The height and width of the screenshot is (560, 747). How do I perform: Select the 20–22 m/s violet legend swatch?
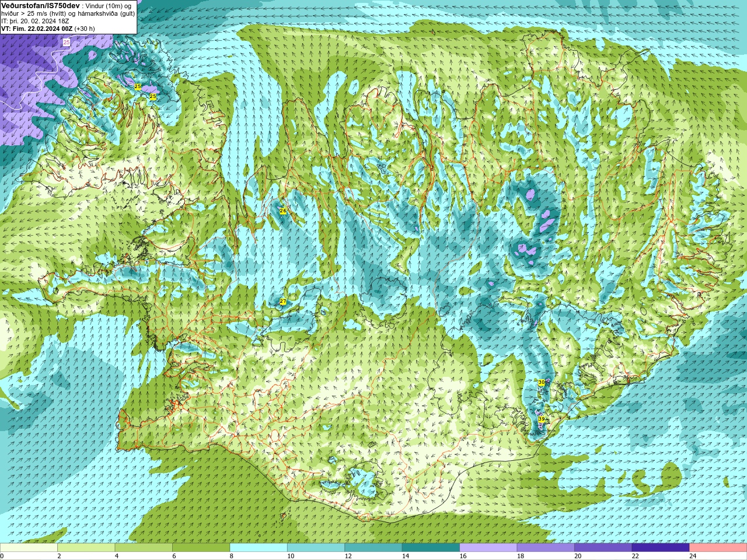pyautogui.click(x=603, y=548)
